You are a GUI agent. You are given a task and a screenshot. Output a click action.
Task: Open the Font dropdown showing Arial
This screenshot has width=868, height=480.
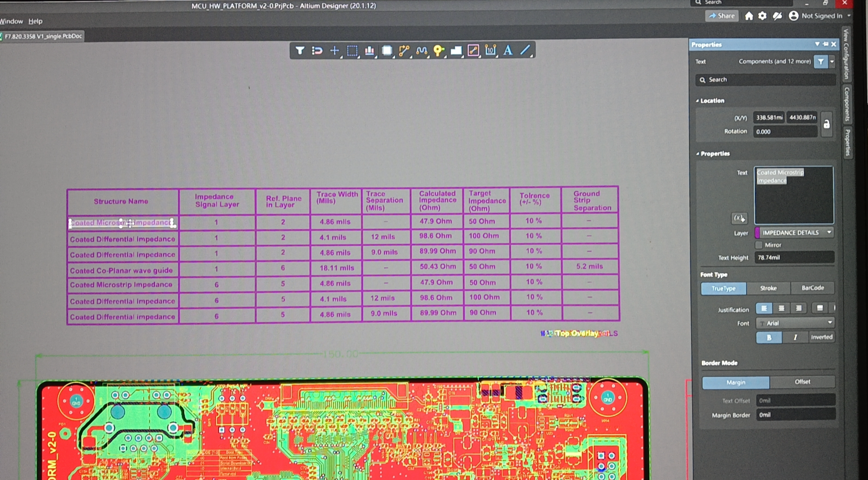[x=795, y=323]
